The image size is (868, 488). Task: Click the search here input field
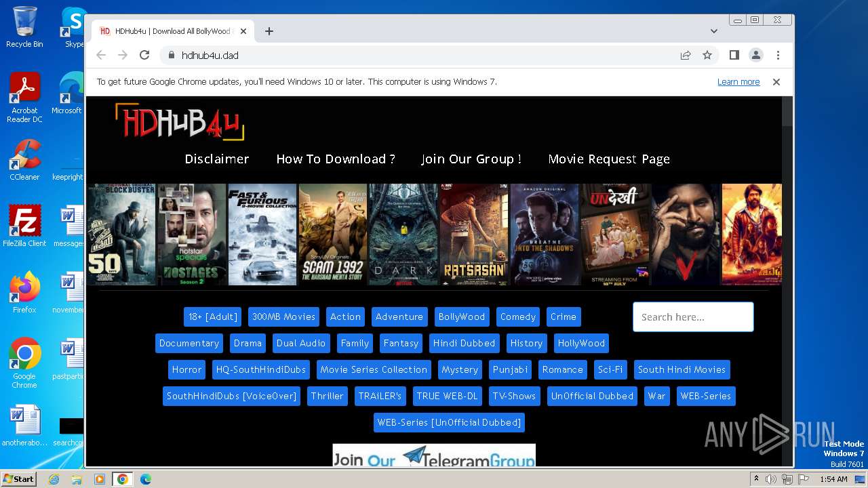[693, 317]
